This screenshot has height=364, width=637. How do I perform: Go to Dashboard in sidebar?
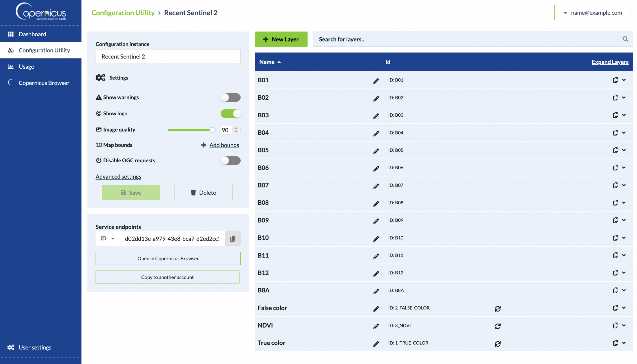[32, 34]
